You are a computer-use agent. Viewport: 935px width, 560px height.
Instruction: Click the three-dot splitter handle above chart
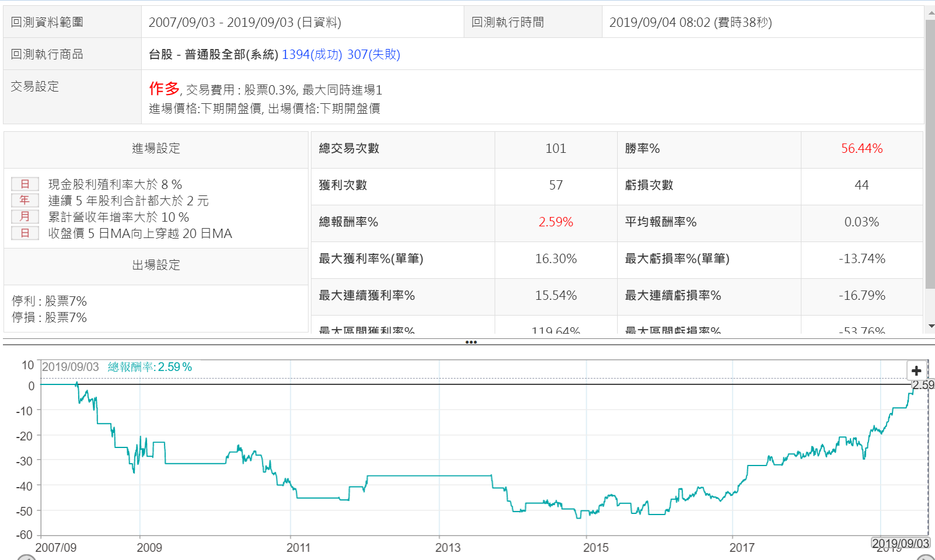pos(471,342)
